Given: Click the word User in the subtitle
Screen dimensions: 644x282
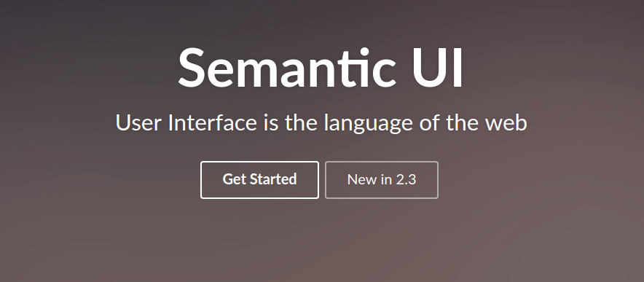Looking at the screenshot, I should 138,123.
